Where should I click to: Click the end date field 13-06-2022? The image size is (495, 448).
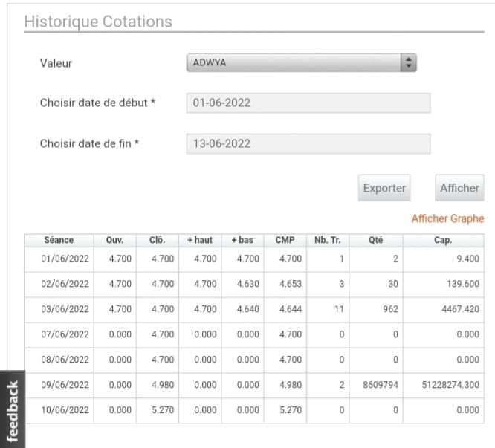(308, 144)
